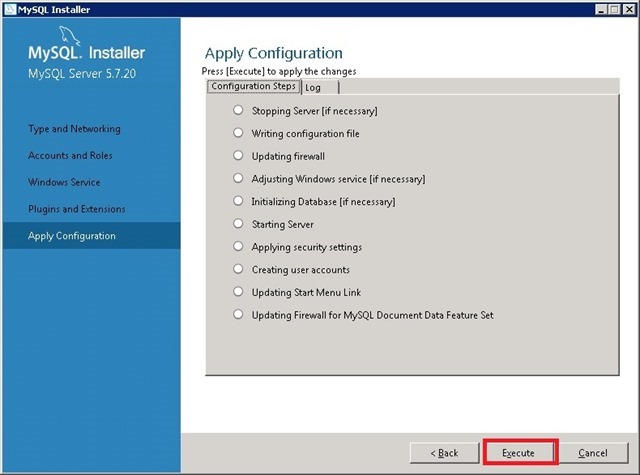Open Plugins and Extensions step in sidebar
This screenshot has height=475, width=640.
pyautogui.click(x=77, y=209)
